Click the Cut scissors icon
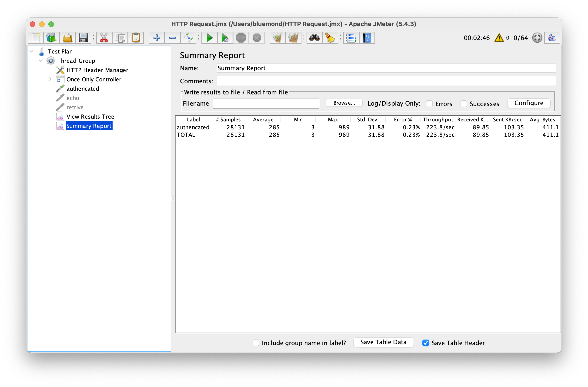The width and height of the screenshot is (588, 387). coord(104,38)
